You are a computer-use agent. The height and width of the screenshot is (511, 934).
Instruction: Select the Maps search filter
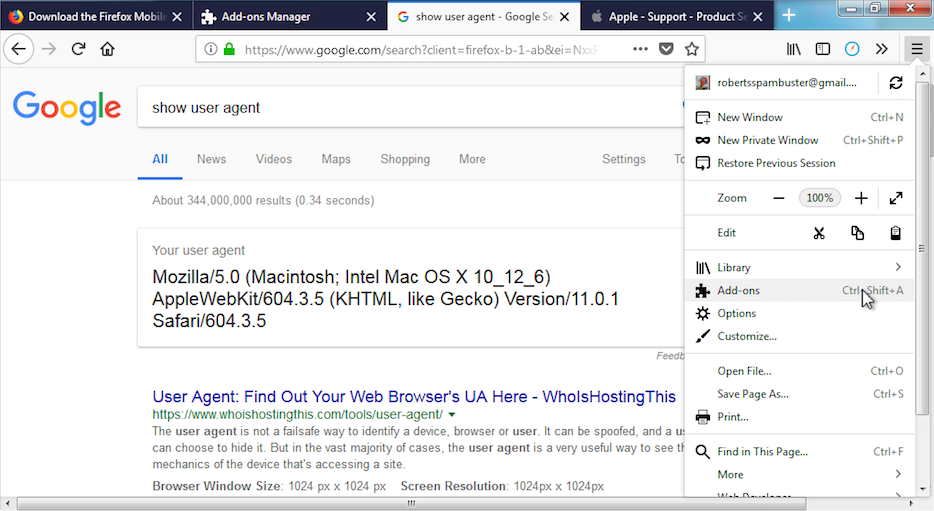tap(336, 159)
